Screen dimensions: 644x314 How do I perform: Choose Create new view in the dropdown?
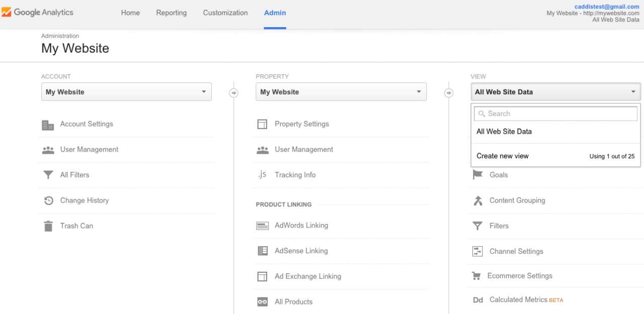503,156
